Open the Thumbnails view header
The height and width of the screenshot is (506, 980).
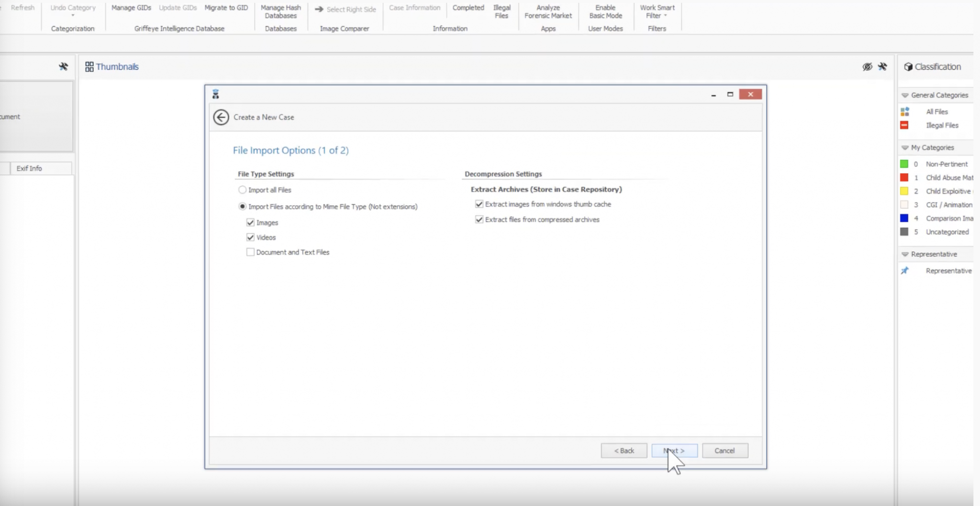[117, 66]
